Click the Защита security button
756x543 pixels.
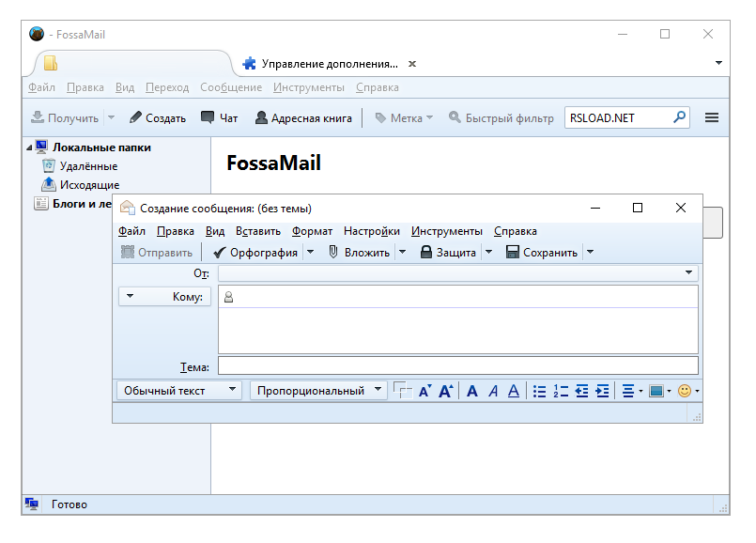[x=448, y=252]
